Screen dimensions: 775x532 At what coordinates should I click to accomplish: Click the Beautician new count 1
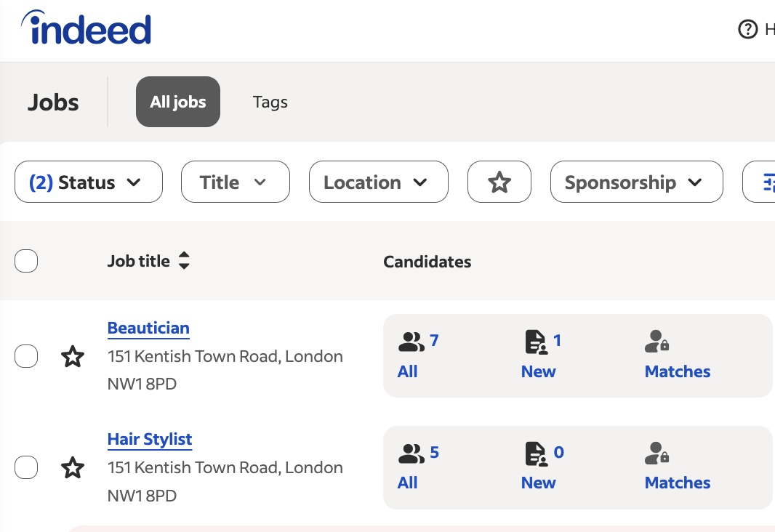click(557, 340)
